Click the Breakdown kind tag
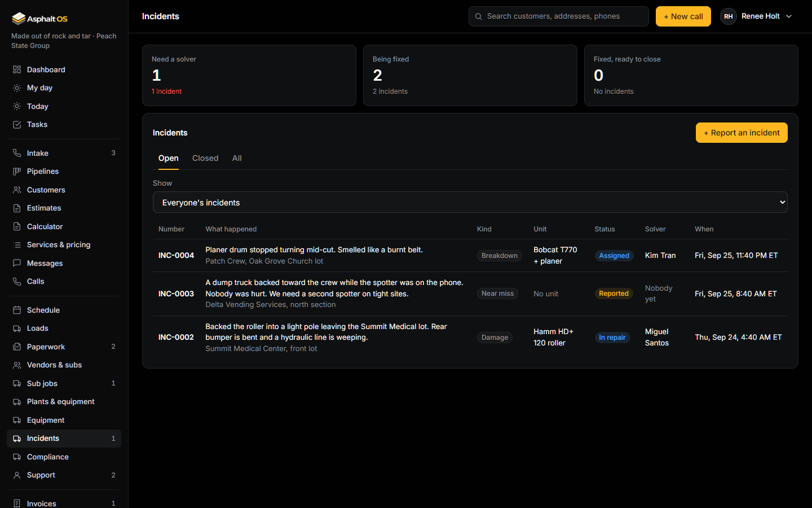 500,256
